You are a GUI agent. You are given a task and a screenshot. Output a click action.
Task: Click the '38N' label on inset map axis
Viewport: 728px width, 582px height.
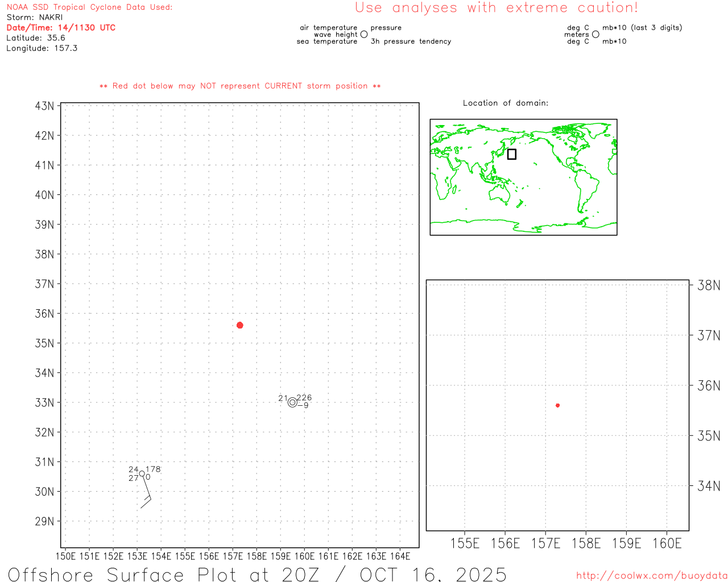click(709, 285)
